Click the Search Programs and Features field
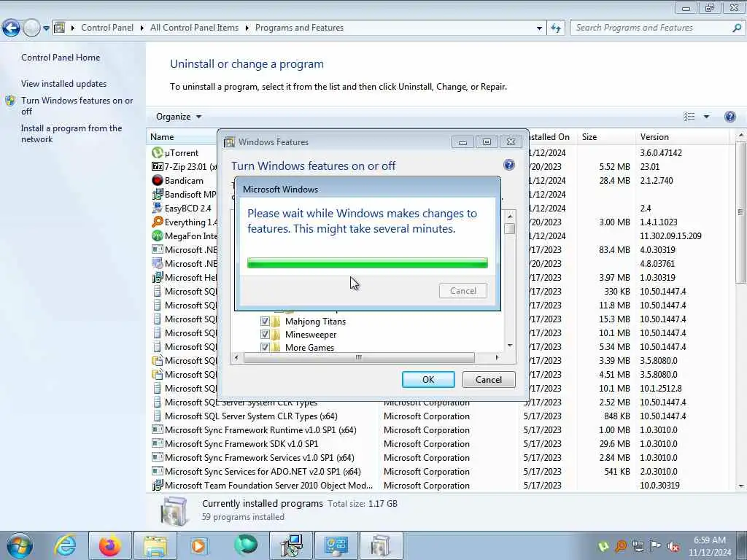The width and height of the screenshot is (747, 560). pyautogui.click(x=651, y=28)
